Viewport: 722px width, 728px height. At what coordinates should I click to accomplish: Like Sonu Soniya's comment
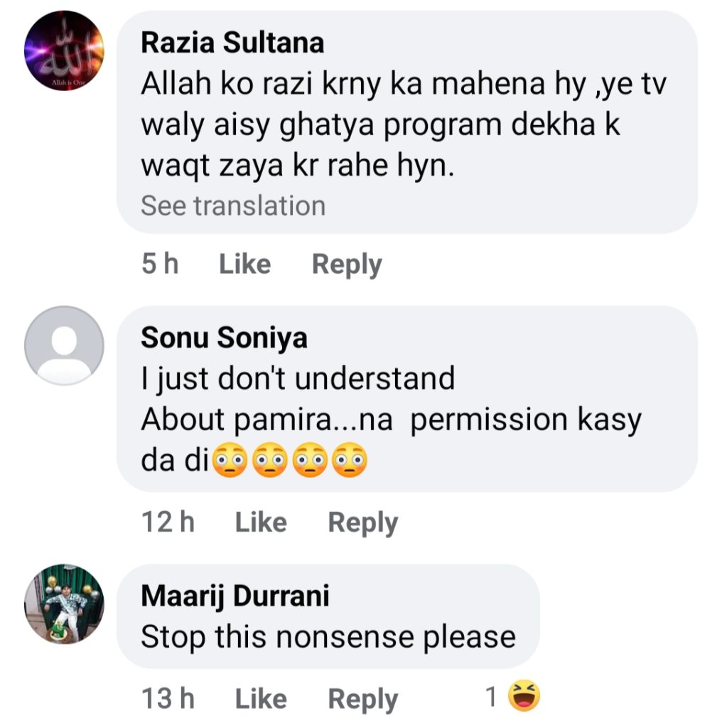click(260, 523)
